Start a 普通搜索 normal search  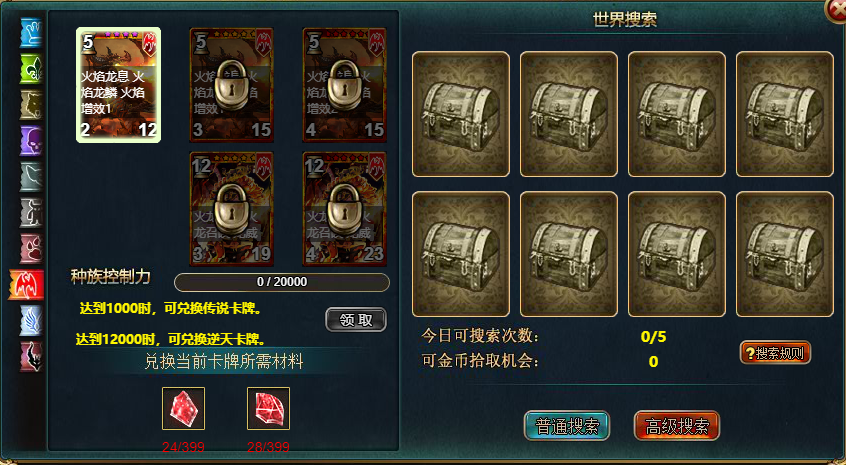pyautogui.click(x=567, y=426)
